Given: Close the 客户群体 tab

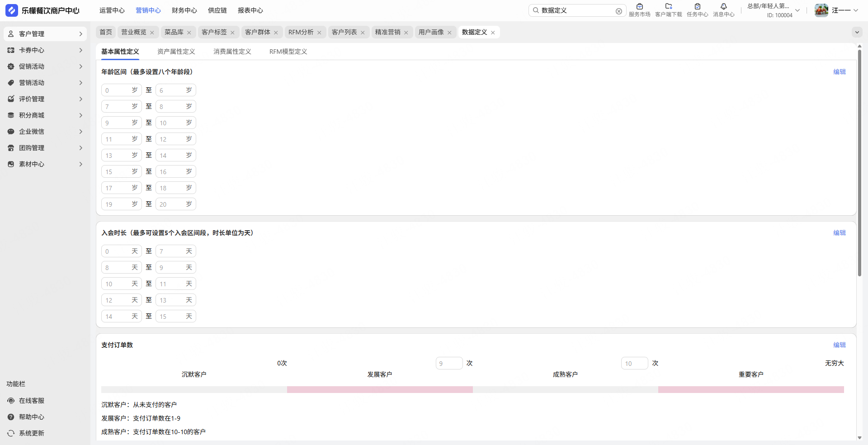Looking at the screenshot, I should coord(276,33).
